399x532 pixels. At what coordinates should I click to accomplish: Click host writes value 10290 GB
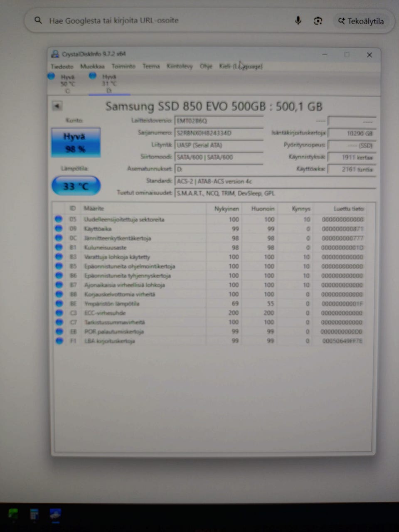point(351,133)
